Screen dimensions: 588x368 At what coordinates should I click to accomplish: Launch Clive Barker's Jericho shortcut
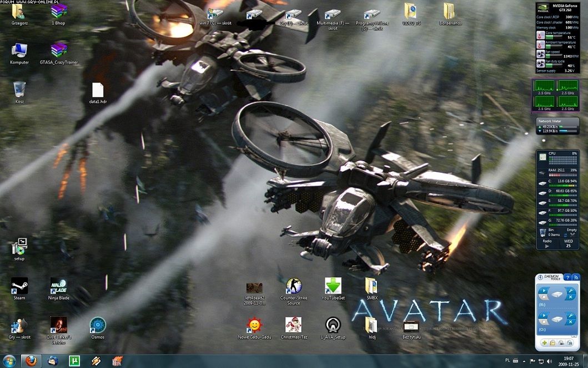[59, 330]
